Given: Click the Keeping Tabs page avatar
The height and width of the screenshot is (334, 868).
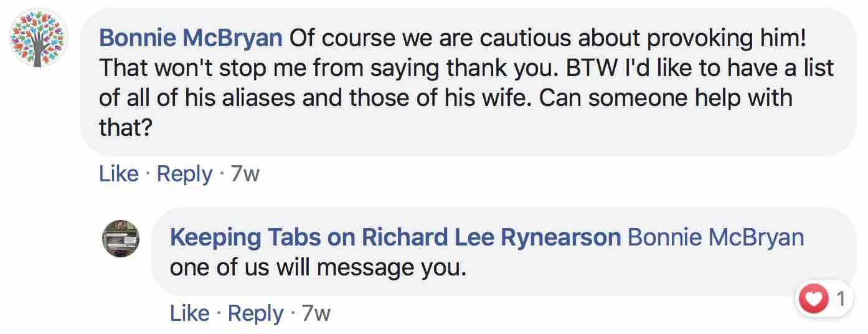Looking at the screenshot, I should (x=121, y=239).
